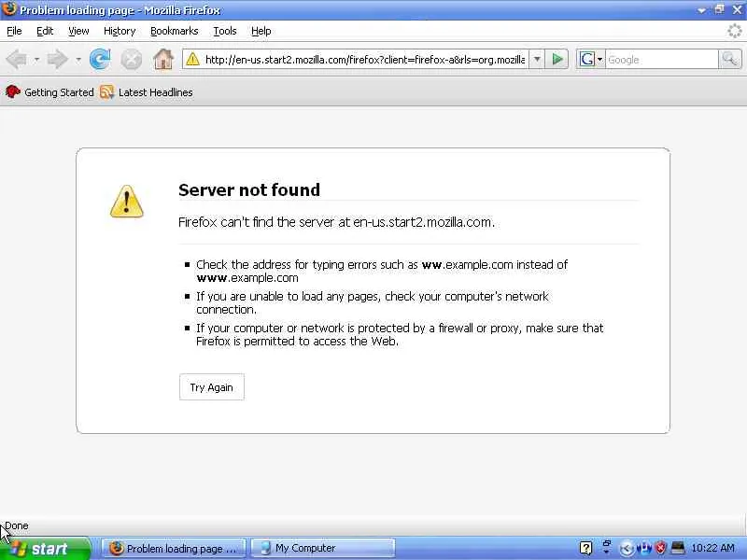Click the Windows Start button
747x560 pixels.
pos(45,549)
